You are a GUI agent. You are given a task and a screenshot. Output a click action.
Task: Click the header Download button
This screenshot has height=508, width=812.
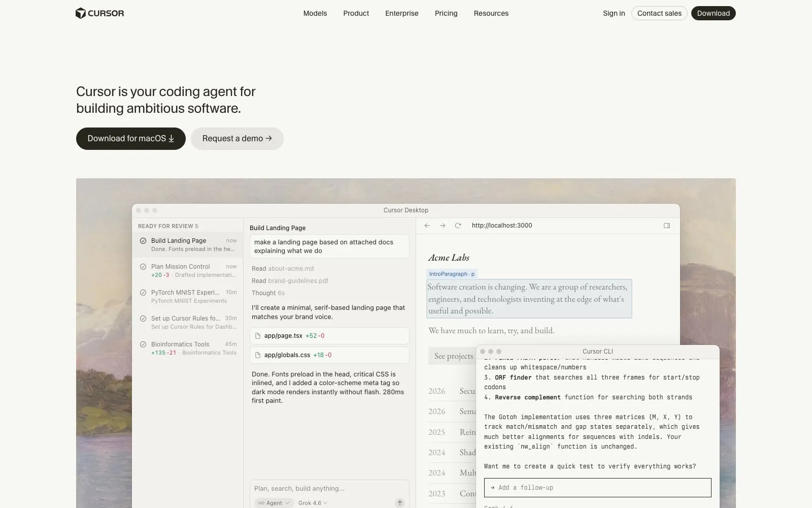click(x=713, y=13)
